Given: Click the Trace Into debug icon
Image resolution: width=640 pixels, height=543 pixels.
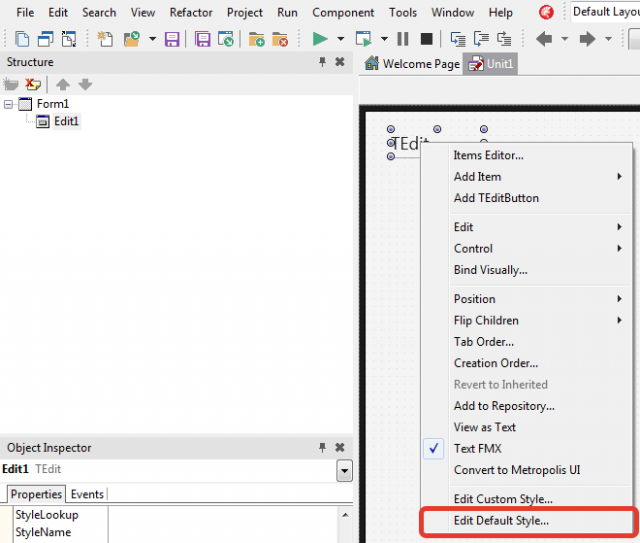Looking at the screenshot, I should (458, 39).
